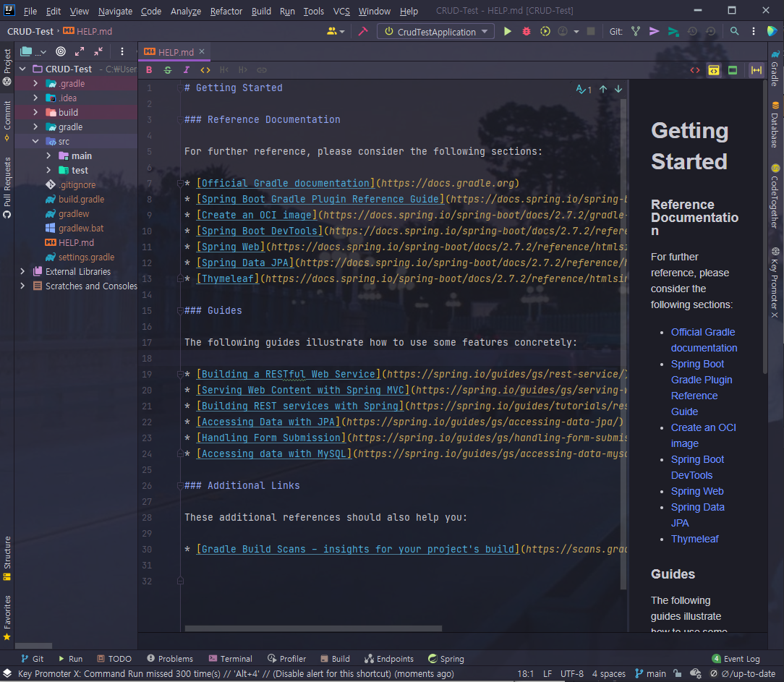The width and height of the screenshot is (784, 682).
Task: Expand the main source folder
Action: pyautogui.click(x=48, y=156)
